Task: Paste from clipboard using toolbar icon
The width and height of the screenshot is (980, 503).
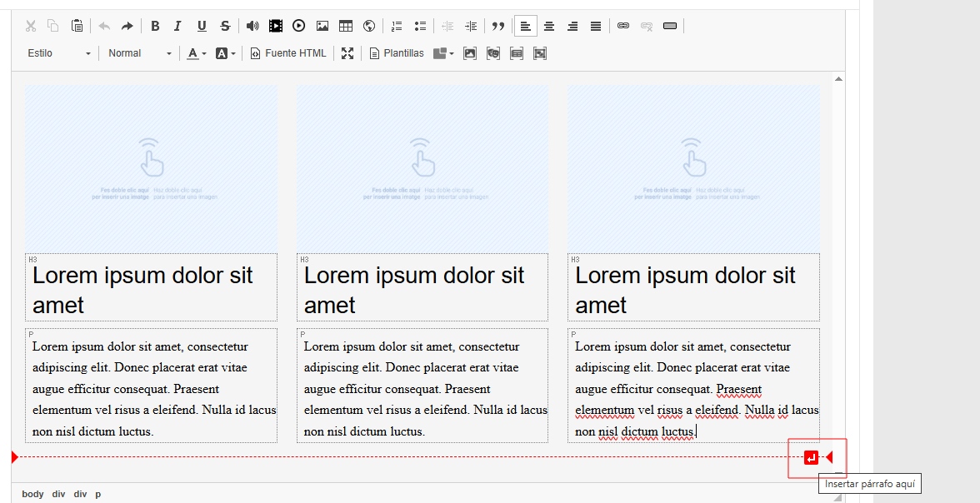Action: [x=77, y=27]
